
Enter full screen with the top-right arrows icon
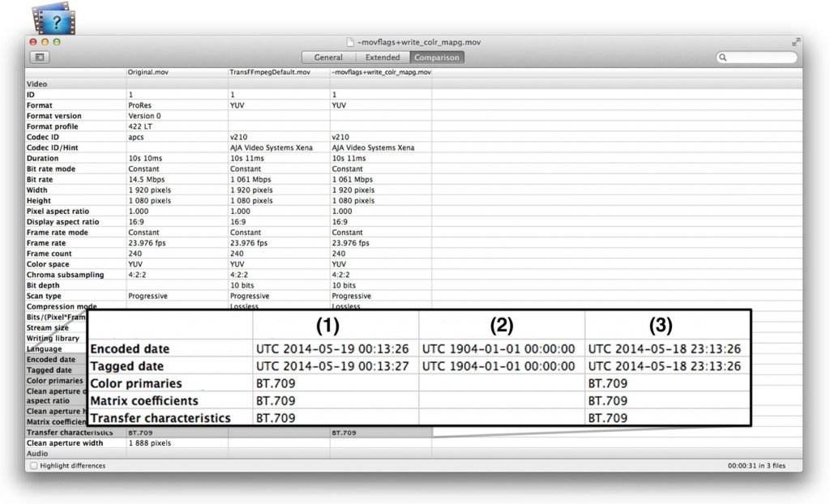pyautogui.click(x=796, y=42)
